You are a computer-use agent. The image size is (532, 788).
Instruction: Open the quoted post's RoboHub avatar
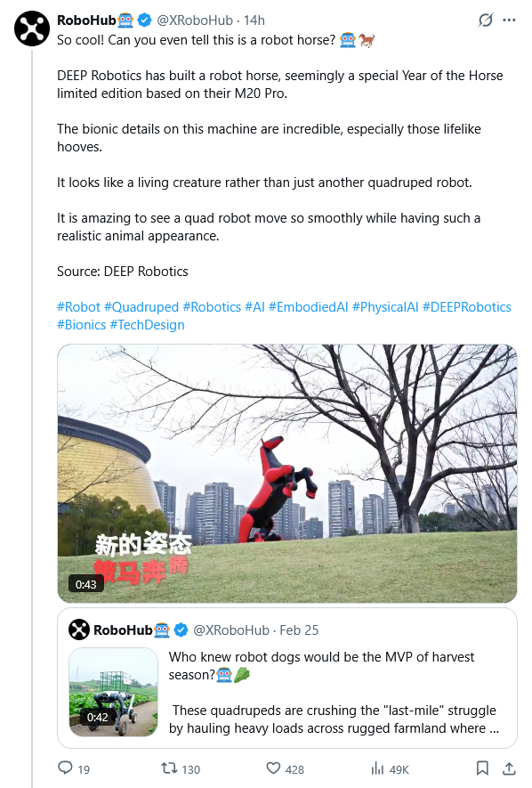[79, 630]
